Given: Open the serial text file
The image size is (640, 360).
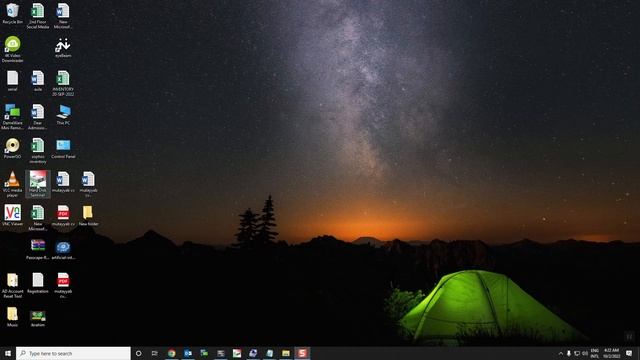Looking at the screenshot, I should (x=12, y=81).
